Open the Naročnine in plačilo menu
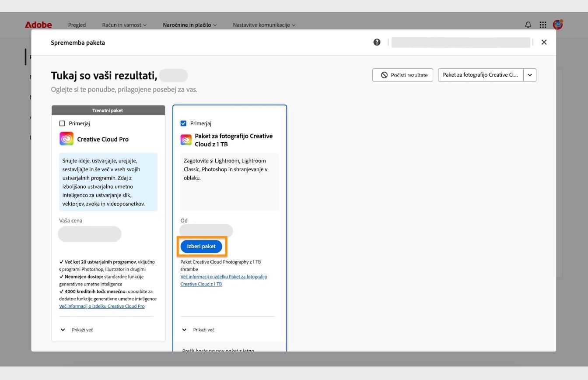Viewport: 588px width, 380px height. coord(190,25)
